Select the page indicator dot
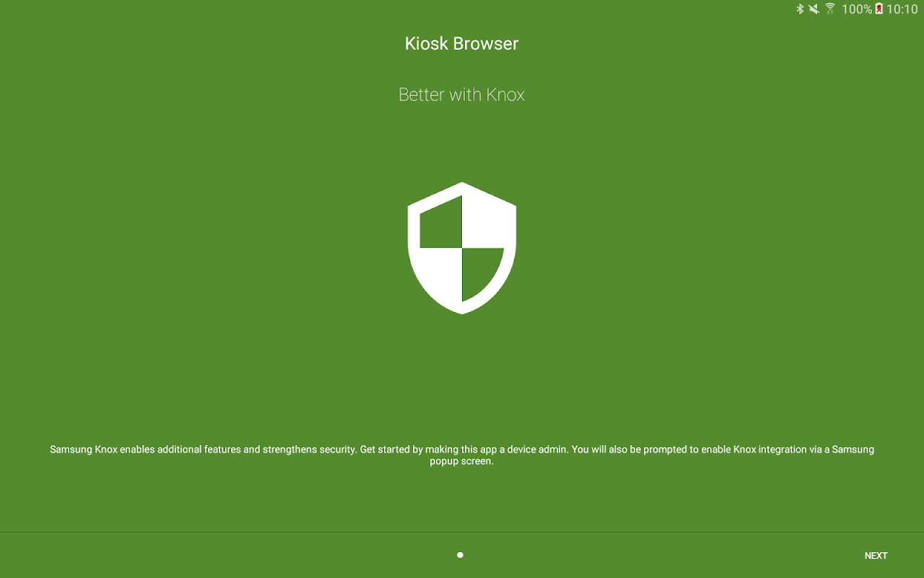Screen dimensions: 924x578 point(460,555)
